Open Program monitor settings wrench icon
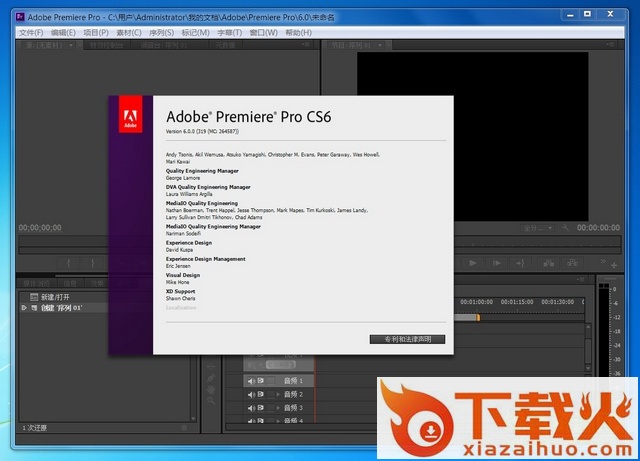 click(565, 227)
